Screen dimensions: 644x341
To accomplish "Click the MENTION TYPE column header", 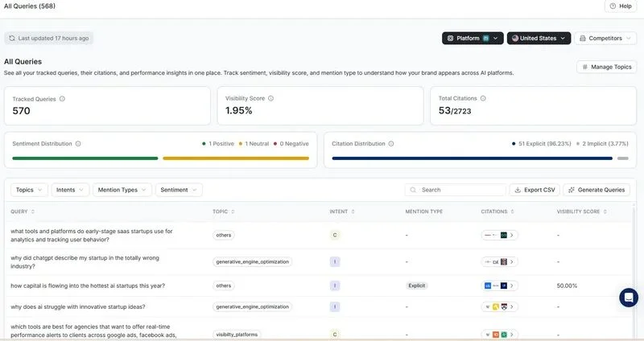I will coord(424,212).
